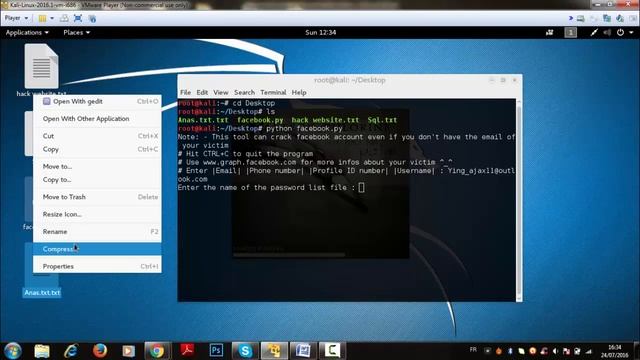Click the Windows taskbar clock

(614, 351)
